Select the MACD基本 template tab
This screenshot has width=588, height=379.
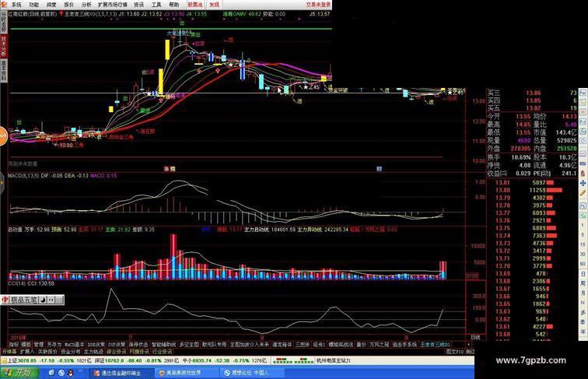point(75,345)
